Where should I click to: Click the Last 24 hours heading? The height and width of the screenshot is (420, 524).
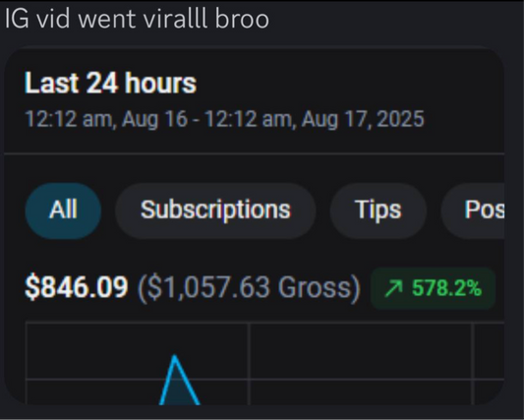click(111, 83)
